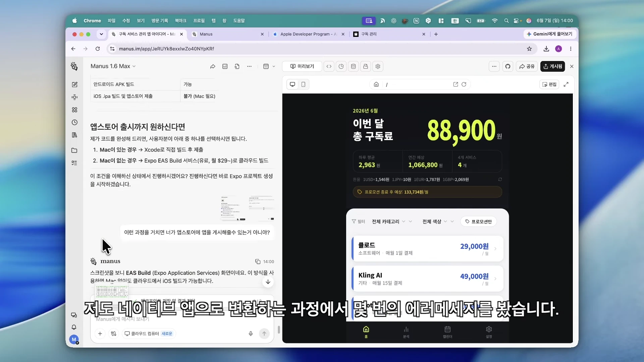Viewport: 644px width, 362px height.
Task: Start a new task with the compose icon
Action: pyautogui.click(x=74, y=84)
